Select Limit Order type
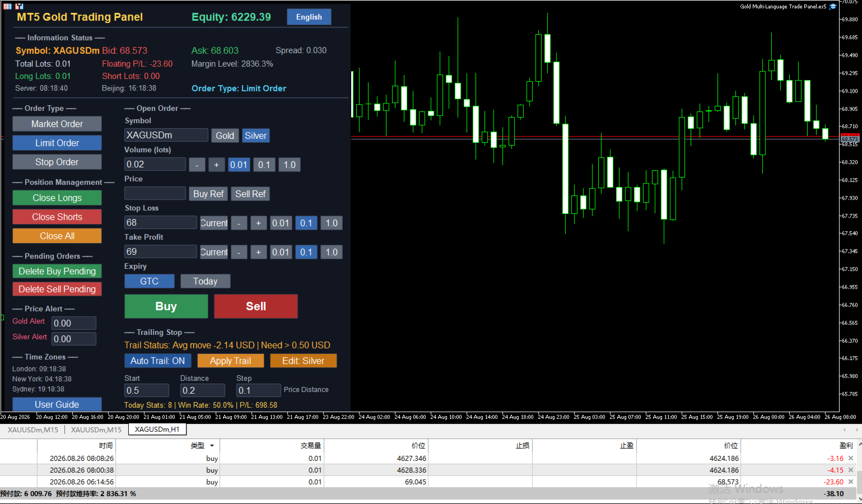862x504 pixels. coord(57,143)
